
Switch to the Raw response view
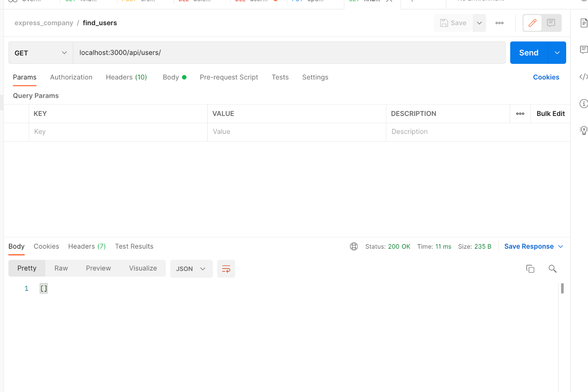[x=61, y=268]
